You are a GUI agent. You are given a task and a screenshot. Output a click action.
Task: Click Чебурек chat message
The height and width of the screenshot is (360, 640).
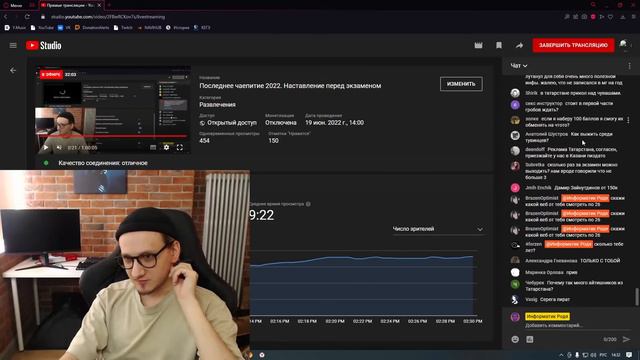click(x=573, y=286)
